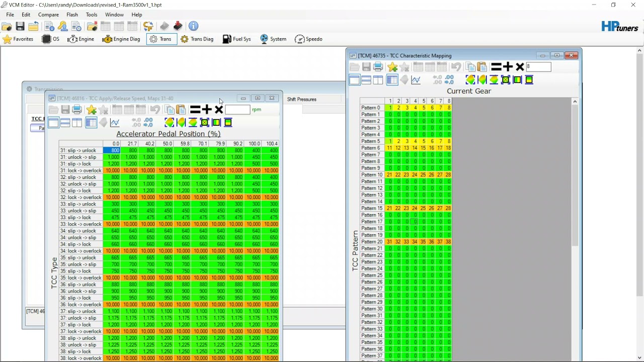Open the file info document icon
This screenshot has height=362, width=644.
49,26
